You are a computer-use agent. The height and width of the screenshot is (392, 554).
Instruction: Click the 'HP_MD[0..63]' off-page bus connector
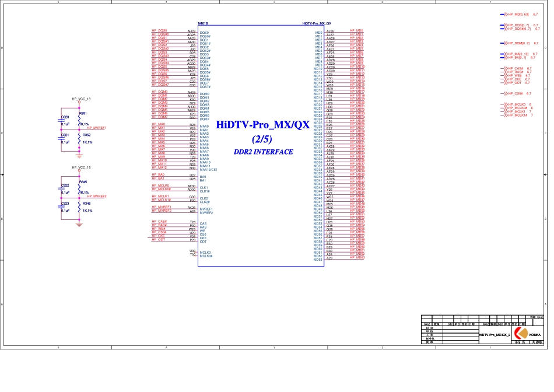coord(518,15)
